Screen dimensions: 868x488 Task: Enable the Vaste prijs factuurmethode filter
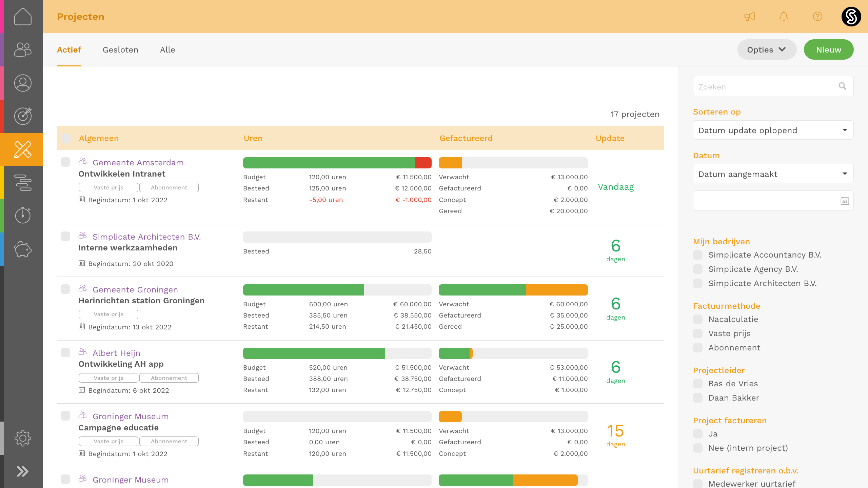[x=698, y=333]
